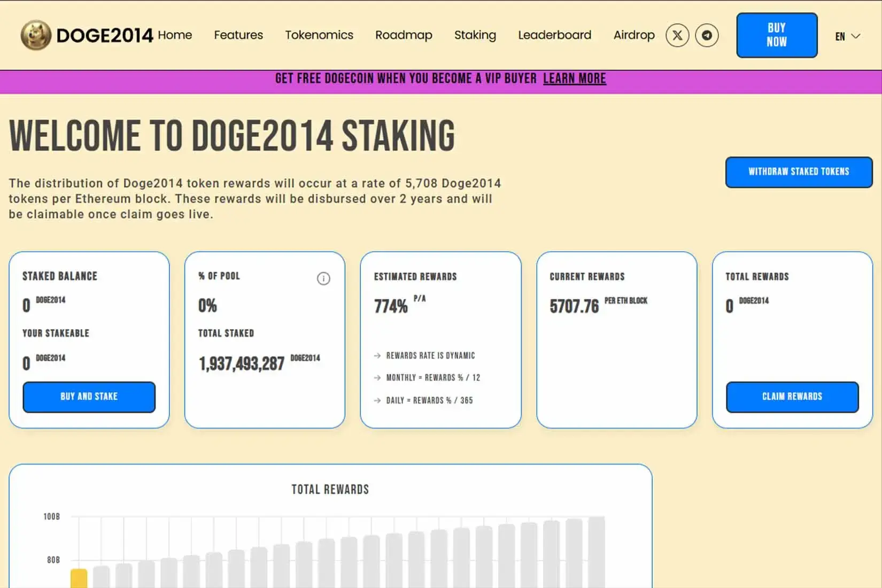
Task: Open the Telegram social icon
Action: 707,35
